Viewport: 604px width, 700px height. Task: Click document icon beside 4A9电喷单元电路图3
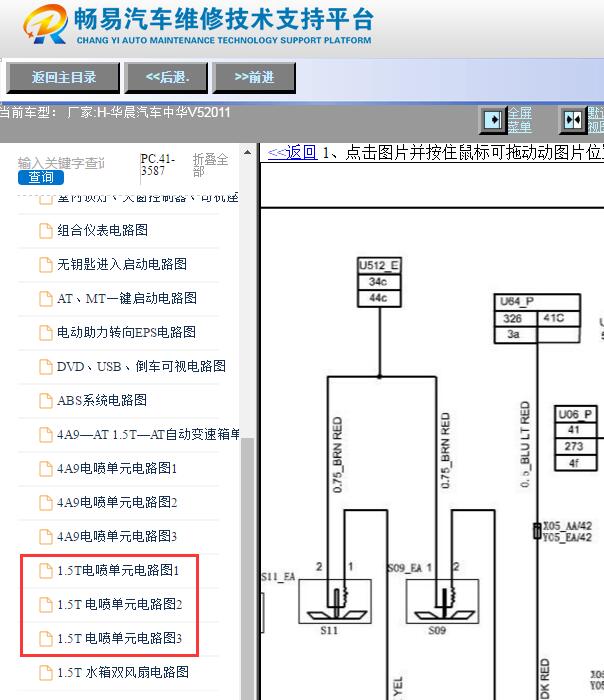46,537
